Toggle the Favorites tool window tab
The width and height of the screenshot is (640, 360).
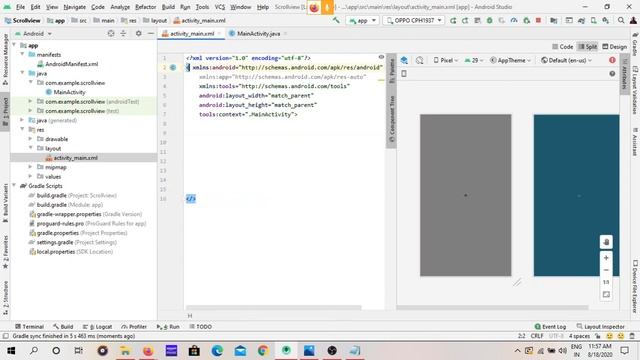(5, 252)
